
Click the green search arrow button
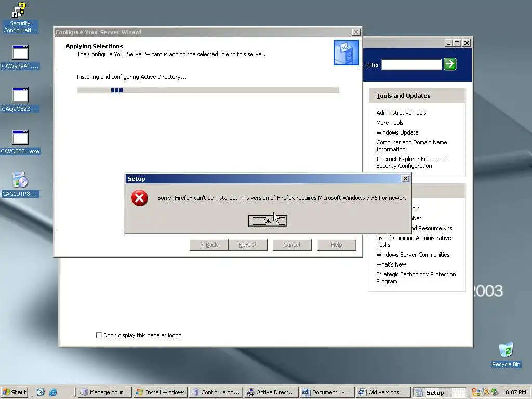coord(450,64)
